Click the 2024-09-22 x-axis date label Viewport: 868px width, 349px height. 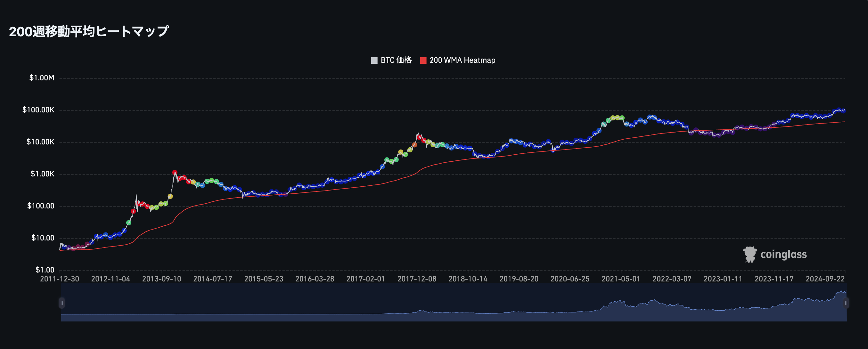(x=825, y=279)
